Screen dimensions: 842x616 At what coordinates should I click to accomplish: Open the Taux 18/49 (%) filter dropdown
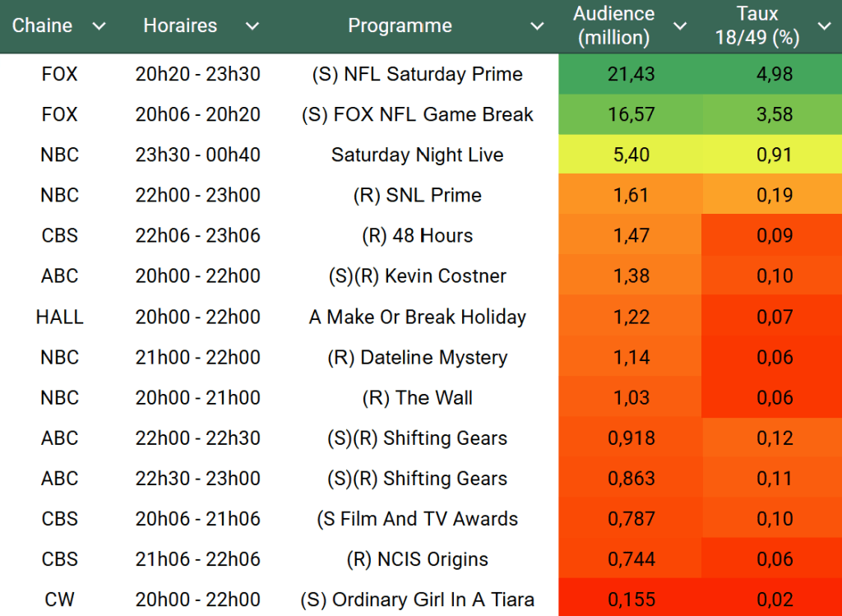pyautogui.click(x=824, y=26)
